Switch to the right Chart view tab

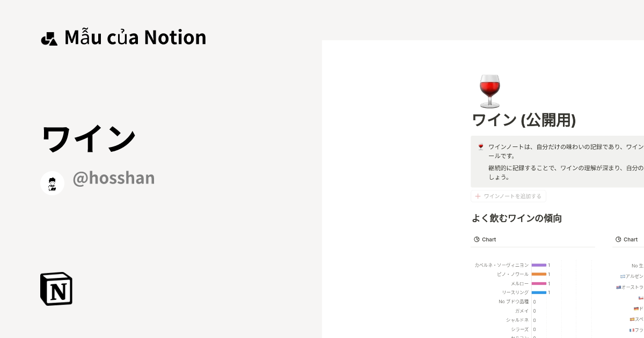tap(627, 239)
